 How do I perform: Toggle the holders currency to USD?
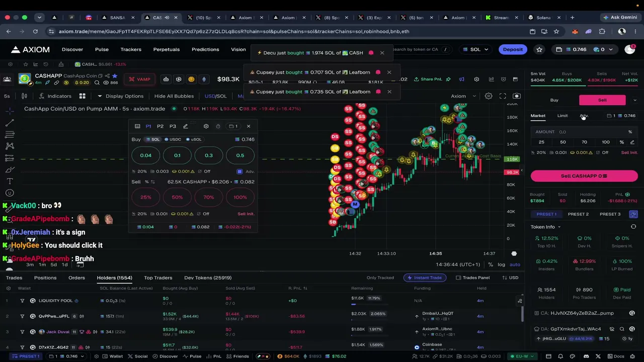[510, 278]
